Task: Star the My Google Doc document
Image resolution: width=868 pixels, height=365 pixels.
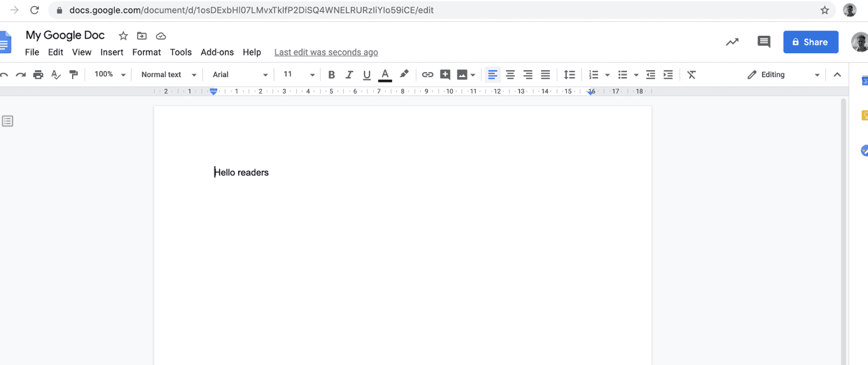Action: tap(123, 36)
